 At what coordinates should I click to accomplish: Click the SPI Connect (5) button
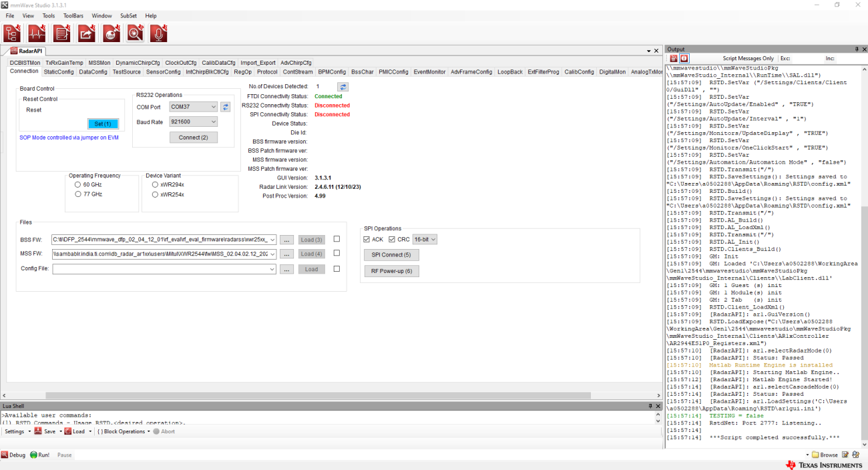pyautogui.click(x=391, y=254)
